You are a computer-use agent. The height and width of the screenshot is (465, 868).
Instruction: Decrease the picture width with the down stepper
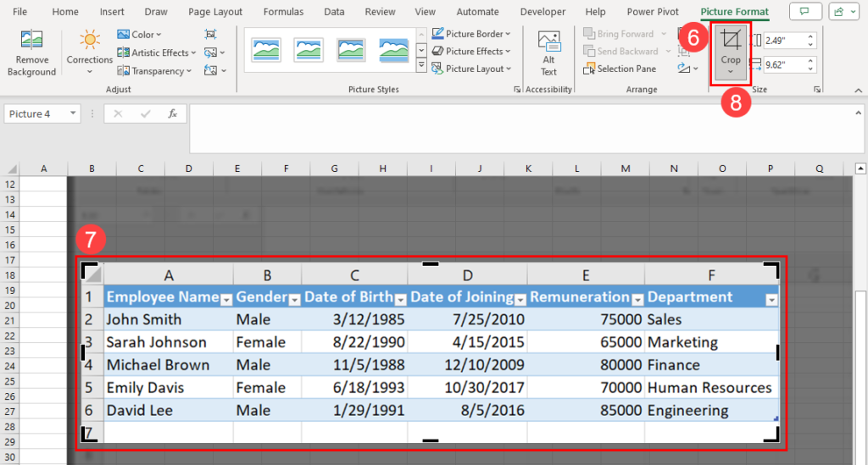click(x=810, y=69)
